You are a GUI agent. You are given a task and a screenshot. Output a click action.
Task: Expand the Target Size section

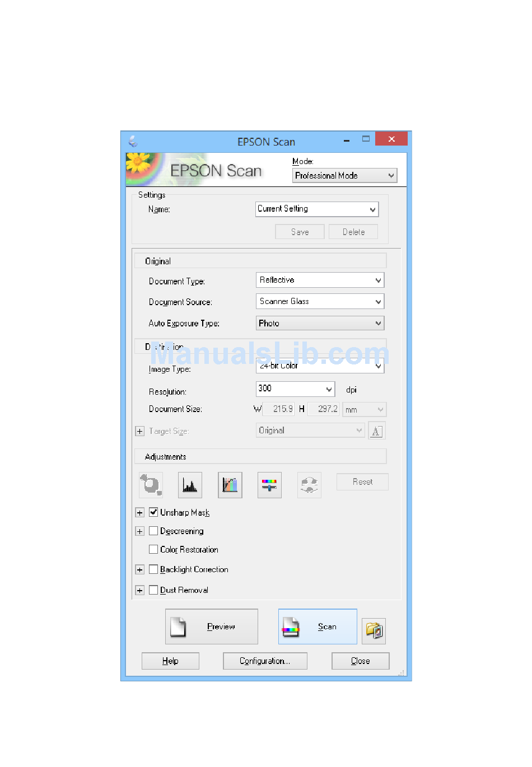pos(140,431)
